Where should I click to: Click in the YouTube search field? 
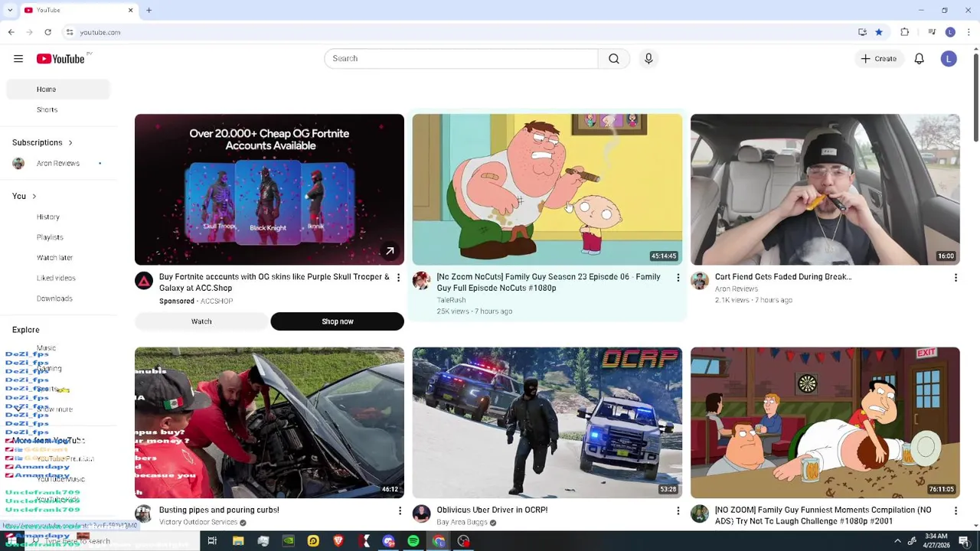(x=461, y=59)
